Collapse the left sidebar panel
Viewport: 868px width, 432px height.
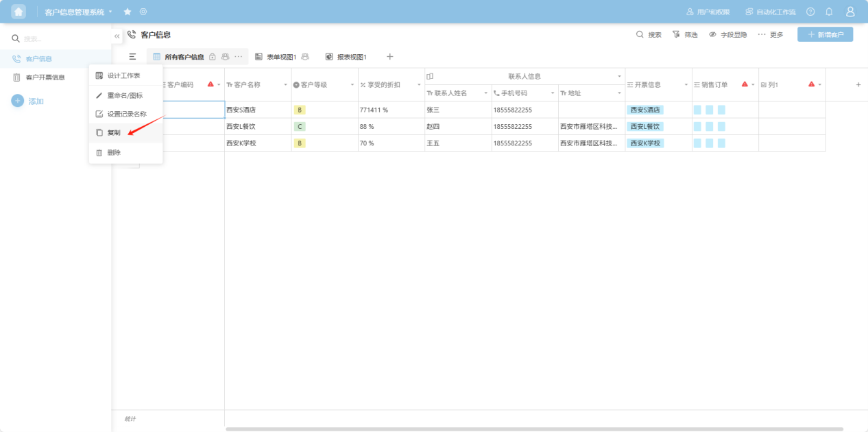tap(117, 36)
